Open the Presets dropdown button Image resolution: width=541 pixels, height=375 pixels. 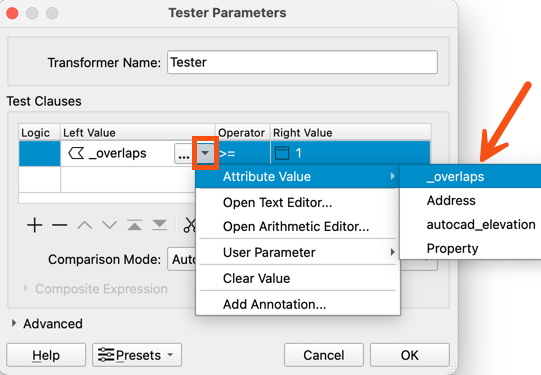(x=137, y=355)
